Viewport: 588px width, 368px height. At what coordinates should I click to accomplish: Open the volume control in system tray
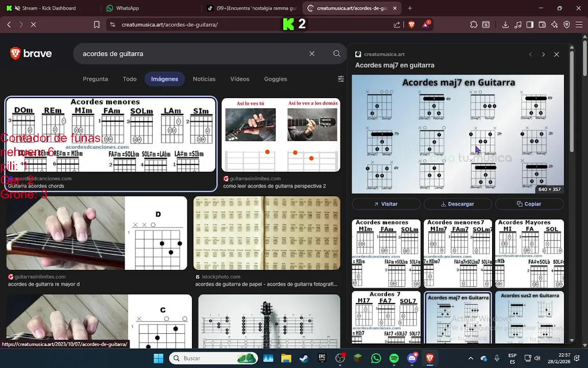coord(537,358)
